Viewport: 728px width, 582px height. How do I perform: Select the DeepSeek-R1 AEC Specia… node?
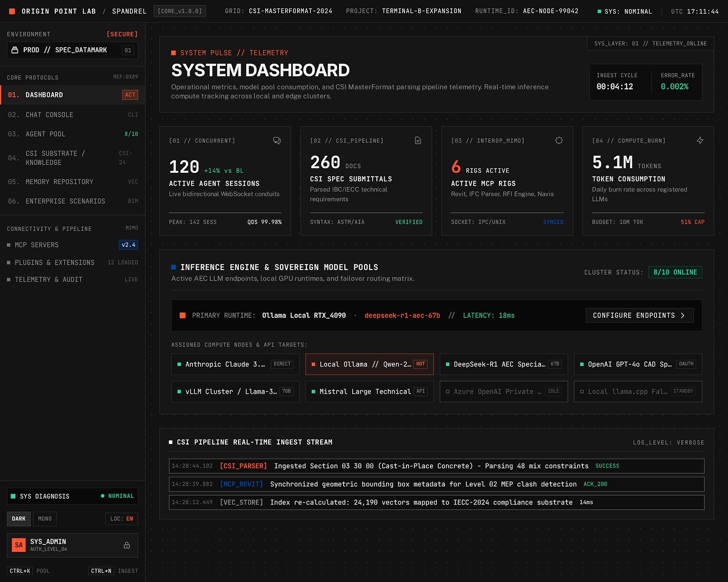504,364
